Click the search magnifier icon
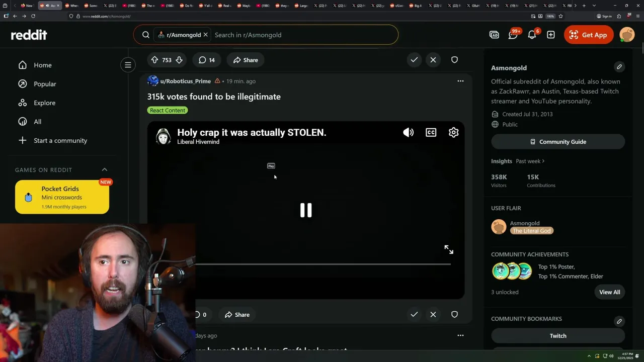 click(146, 35)
